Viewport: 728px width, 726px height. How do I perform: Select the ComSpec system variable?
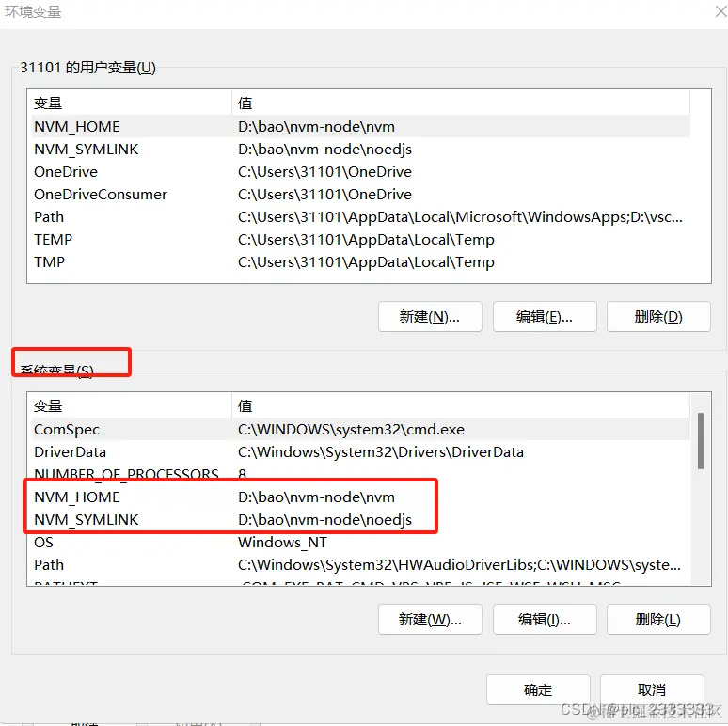pyautogui.click(x=361, y=430)
